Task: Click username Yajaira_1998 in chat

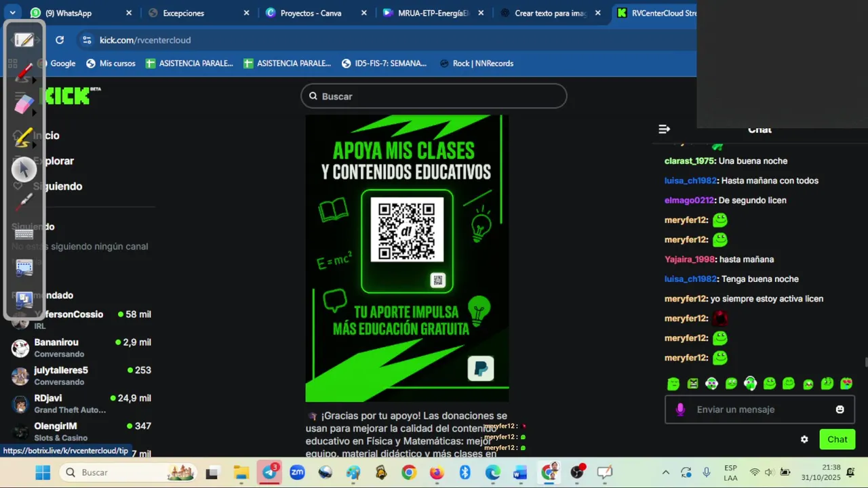Action: [x=690, y=260]
